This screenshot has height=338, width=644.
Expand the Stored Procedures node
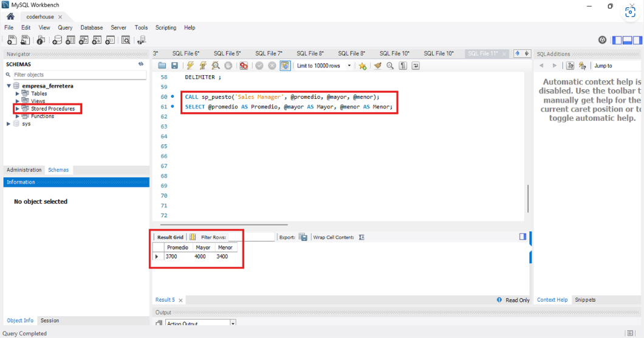point(17,109)
